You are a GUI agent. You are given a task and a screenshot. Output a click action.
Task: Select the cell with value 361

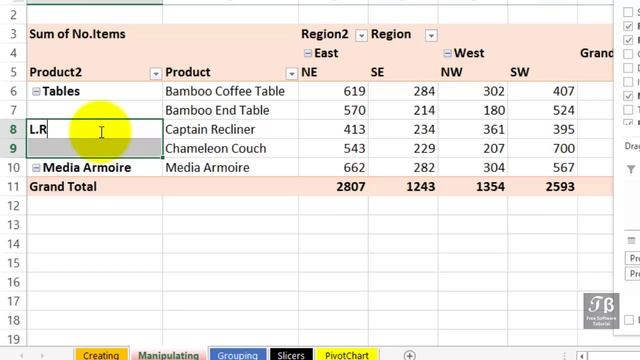point(473,129)
